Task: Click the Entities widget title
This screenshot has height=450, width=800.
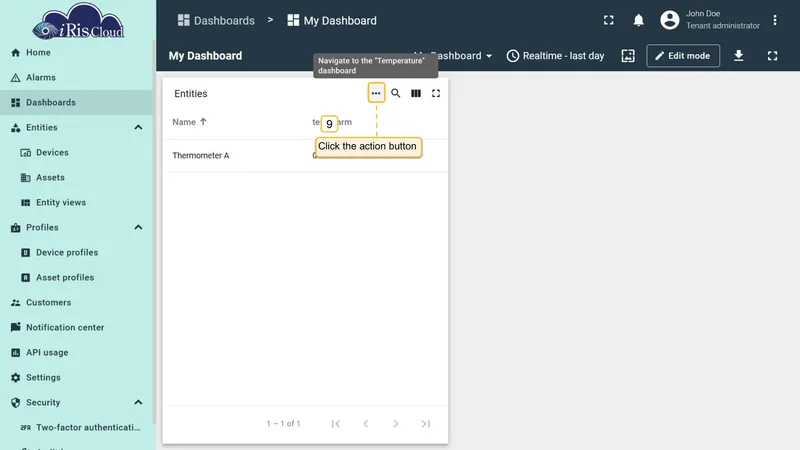Action: [x=191, y=93]
